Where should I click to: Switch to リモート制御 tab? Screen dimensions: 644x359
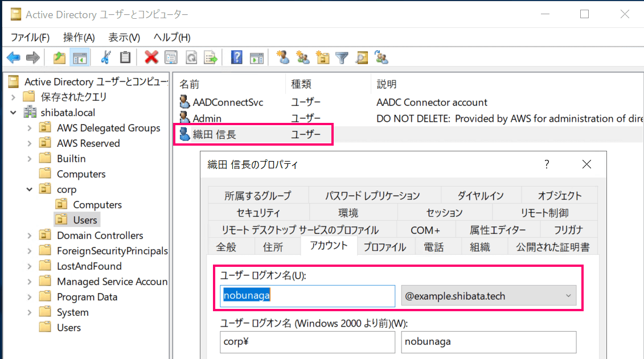click(x=544, y=213)
